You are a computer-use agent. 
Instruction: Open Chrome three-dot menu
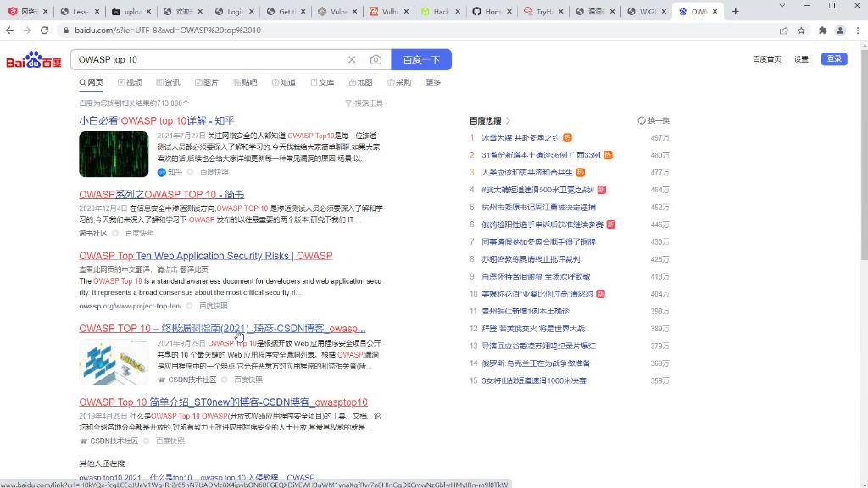(x=858, y=30)
